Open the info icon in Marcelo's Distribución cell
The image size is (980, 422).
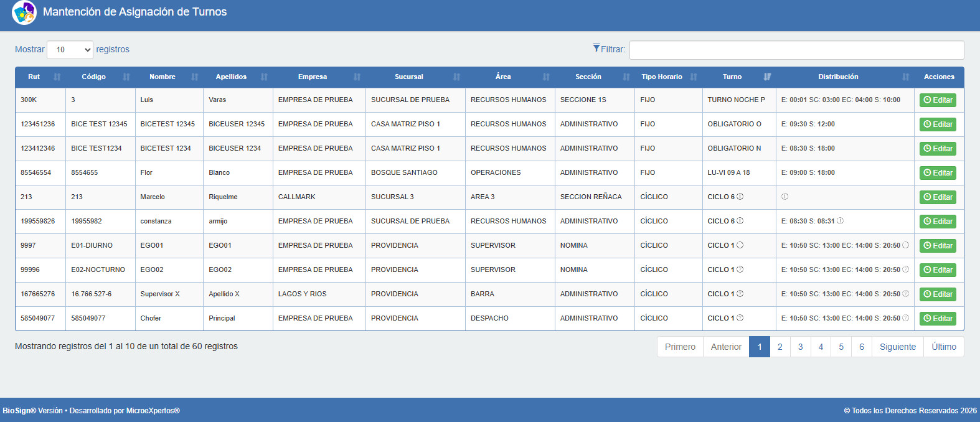784,197
